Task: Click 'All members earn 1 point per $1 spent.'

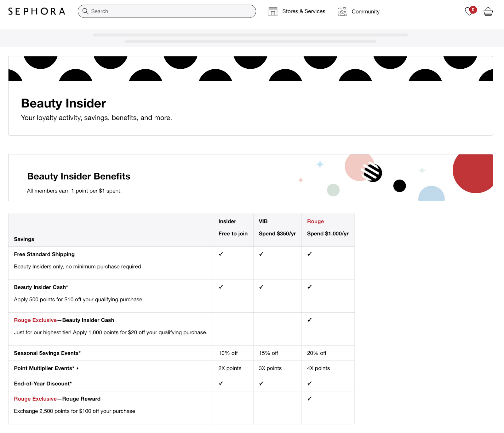Action: (x=74, y=191)
